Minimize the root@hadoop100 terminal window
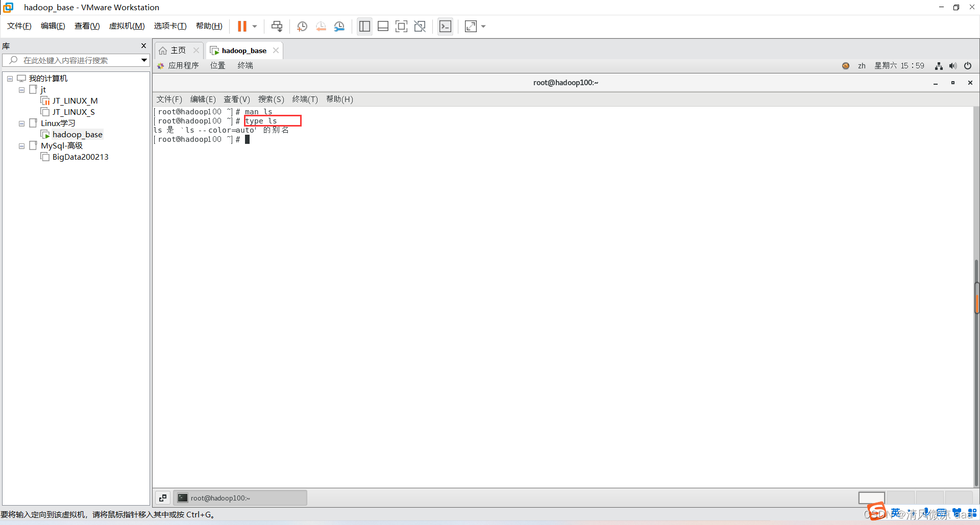Screen dimensions: 980x525 pyautogui.click(x=936, y=83)
